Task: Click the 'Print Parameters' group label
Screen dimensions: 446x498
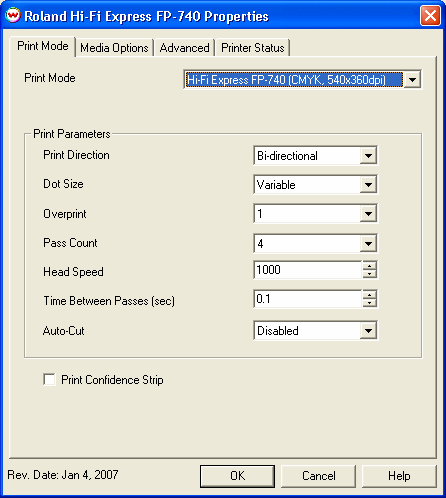Action: click(72, 134)
